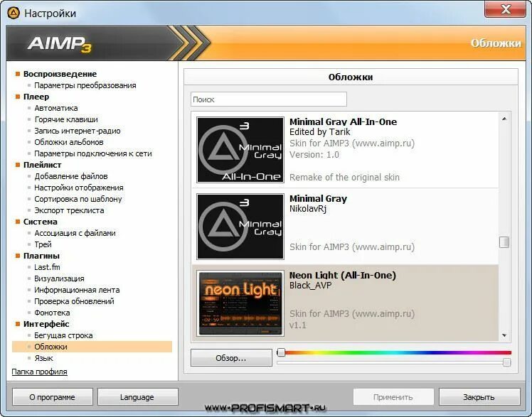Open Проверка обновлений item
This screenshot has height=417, width=532.
coord(74,301)
